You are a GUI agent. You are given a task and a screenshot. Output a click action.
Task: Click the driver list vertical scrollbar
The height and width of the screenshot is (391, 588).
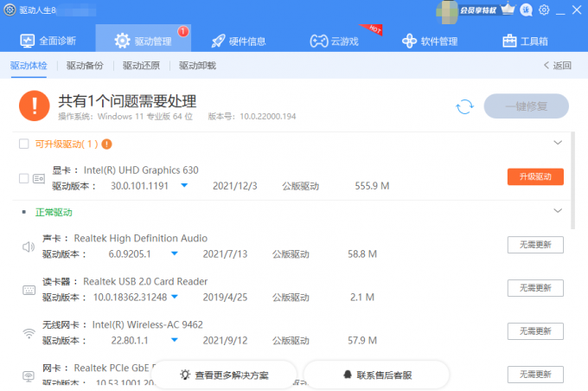(x=572, y=180)
